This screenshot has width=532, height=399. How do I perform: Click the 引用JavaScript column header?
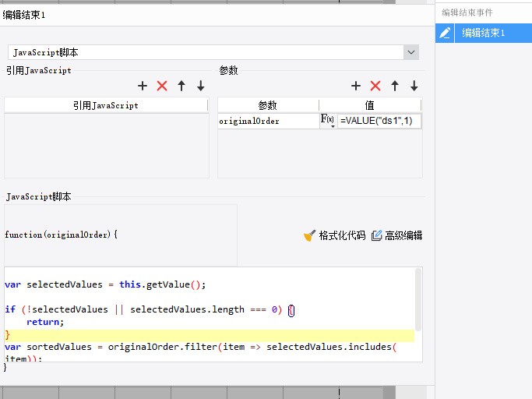tap(106, 105)
